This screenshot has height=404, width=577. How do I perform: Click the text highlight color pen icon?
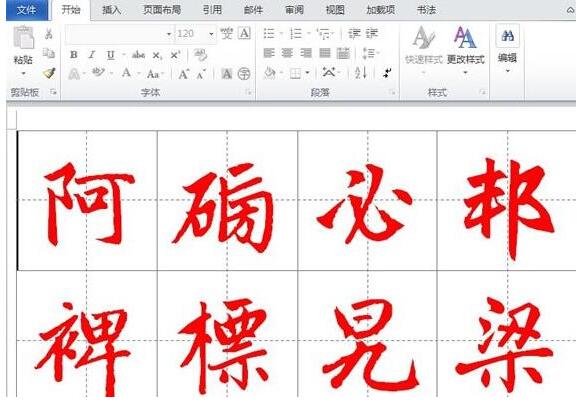pos(98,72)
